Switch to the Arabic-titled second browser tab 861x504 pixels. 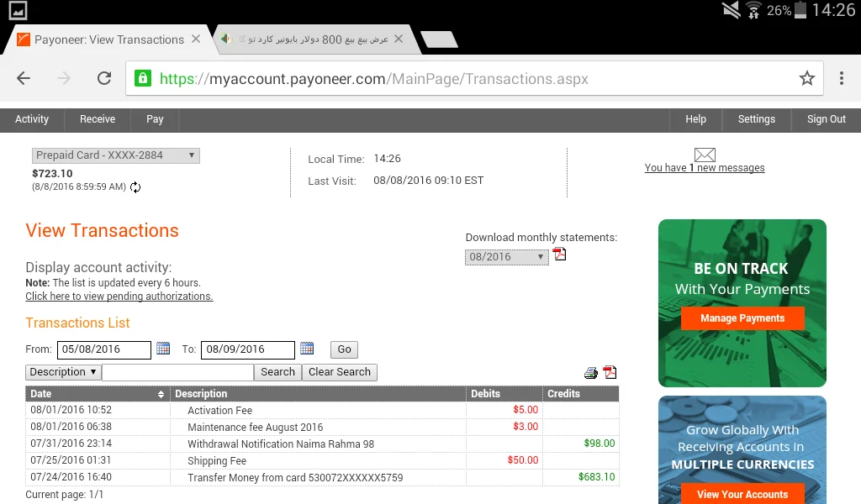pos(311,39)
